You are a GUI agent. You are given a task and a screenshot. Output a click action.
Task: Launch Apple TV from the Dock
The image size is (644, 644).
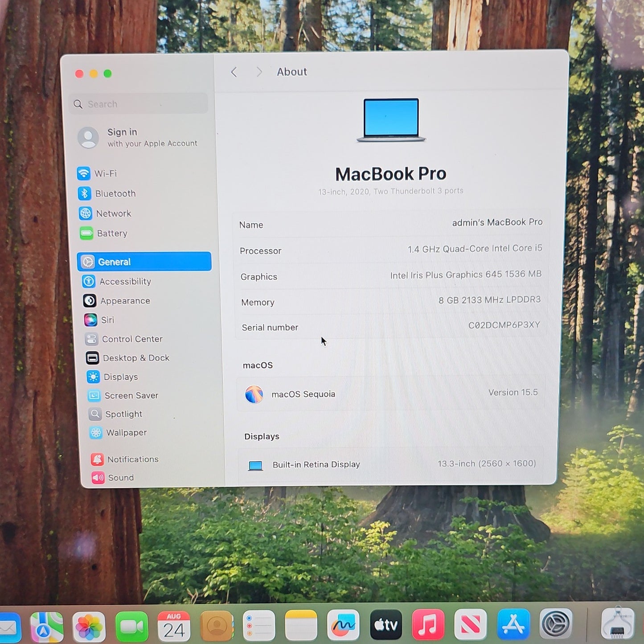[386, 625]
